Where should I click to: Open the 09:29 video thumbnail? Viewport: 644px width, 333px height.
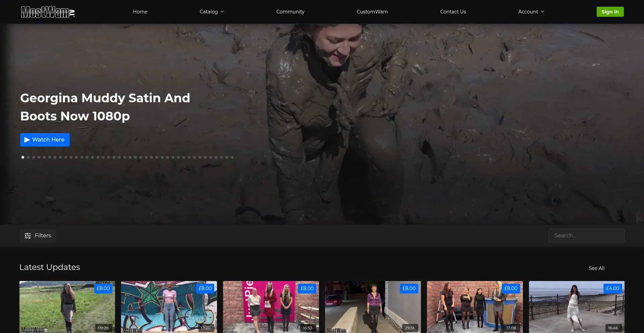pyautogui.click(x=67, y=307)
